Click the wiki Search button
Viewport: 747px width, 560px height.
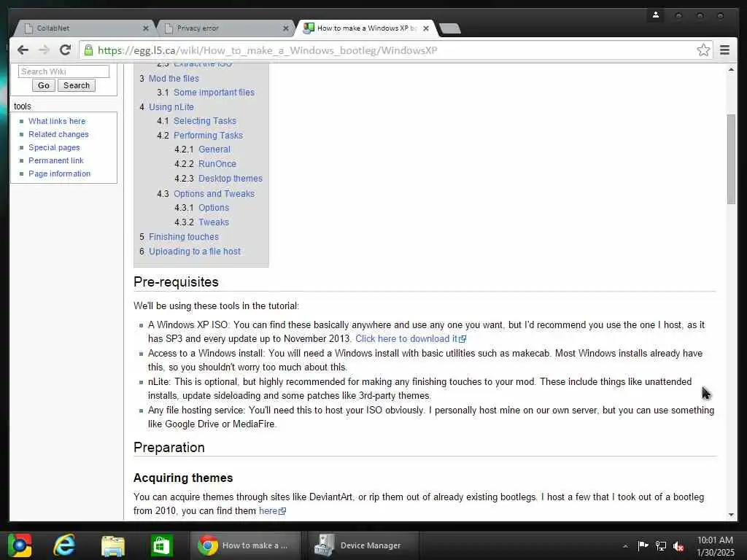76,86
